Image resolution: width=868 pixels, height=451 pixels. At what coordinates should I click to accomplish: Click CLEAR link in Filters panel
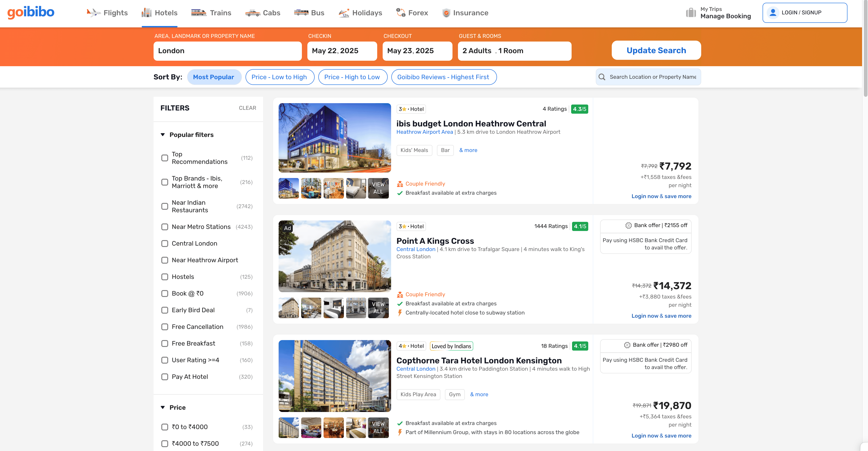click(247, 108)
